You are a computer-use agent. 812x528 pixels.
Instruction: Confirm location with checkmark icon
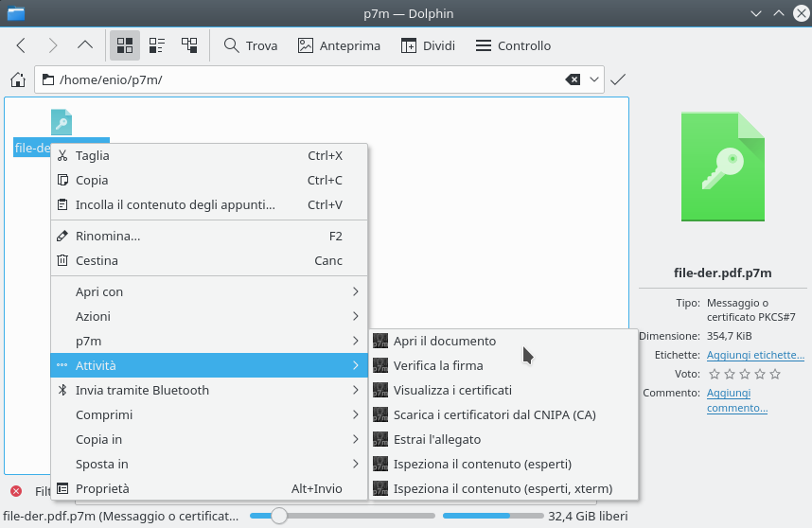click(x=618, y=79)
